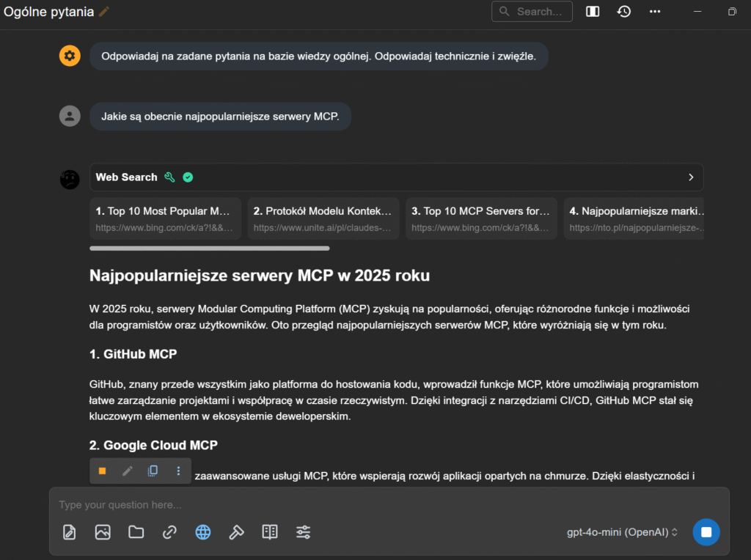This screenshot has height=560, width=751.
Task: Click the horizontal sources scrollbar
Action: coord(209,248)
